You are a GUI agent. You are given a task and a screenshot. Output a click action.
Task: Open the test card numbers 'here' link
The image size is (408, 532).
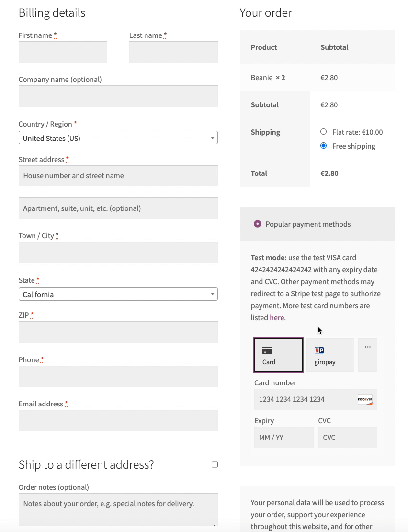277,317
